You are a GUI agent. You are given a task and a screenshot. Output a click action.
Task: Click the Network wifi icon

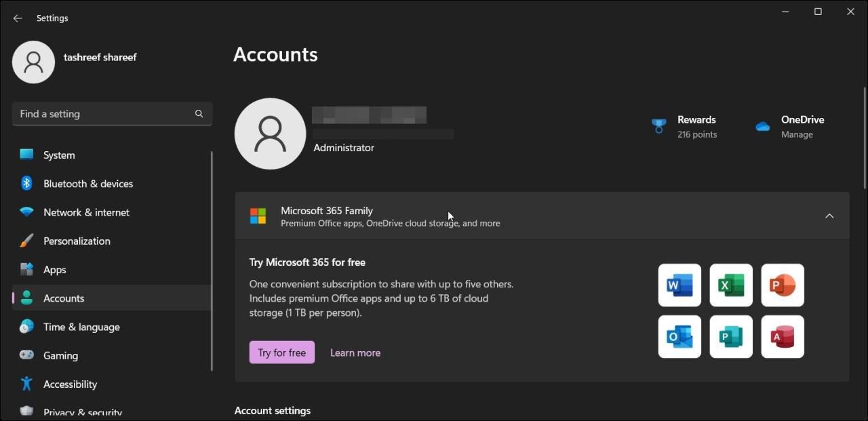click(x=26, y=212)
